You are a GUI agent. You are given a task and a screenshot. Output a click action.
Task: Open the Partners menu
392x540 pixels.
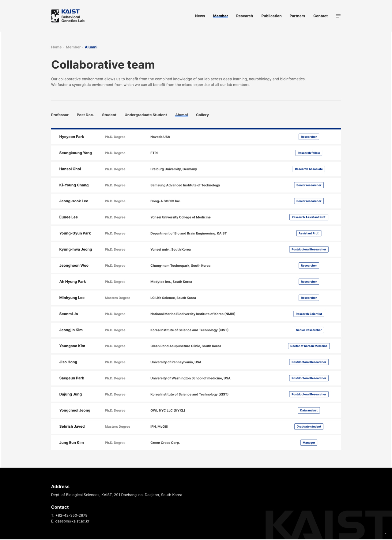pos(297,16)
